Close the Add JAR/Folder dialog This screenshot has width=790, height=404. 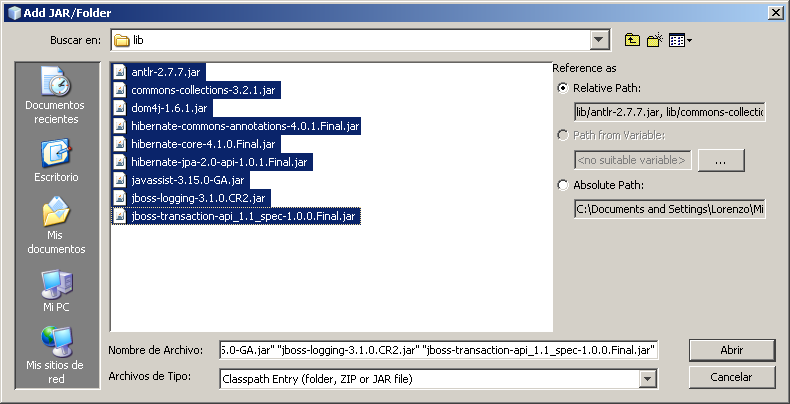point(776,13)
